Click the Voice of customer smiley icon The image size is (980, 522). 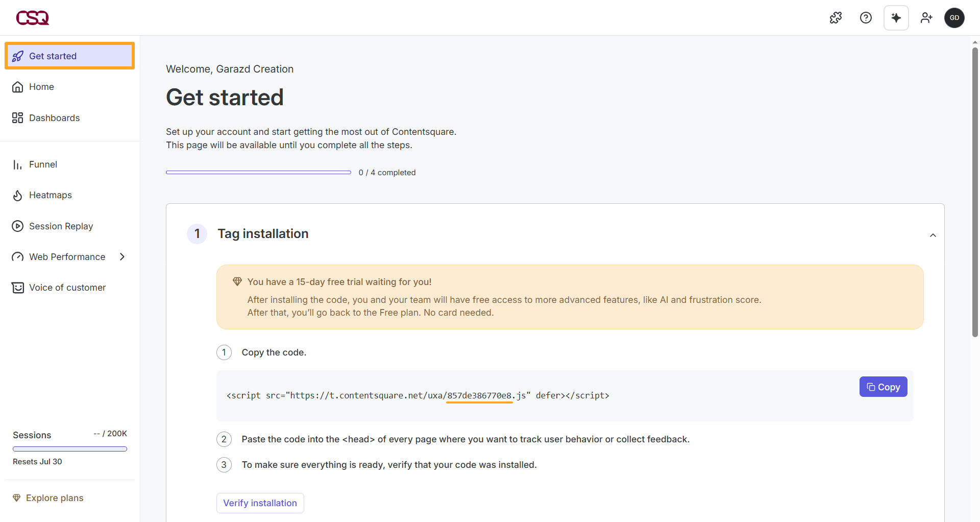(18, 288)
